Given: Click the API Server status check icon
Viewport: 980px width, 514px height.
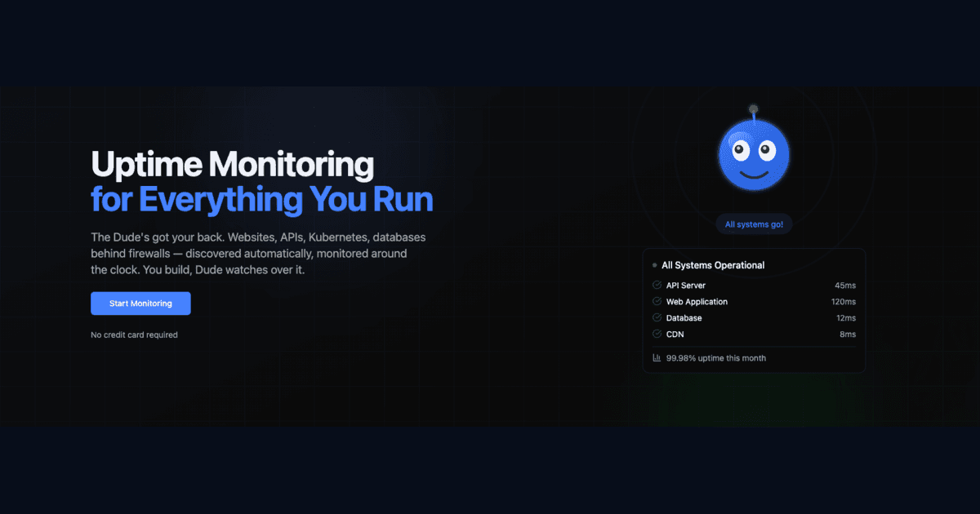Looking at the screenshot, I should click(656, 285).
